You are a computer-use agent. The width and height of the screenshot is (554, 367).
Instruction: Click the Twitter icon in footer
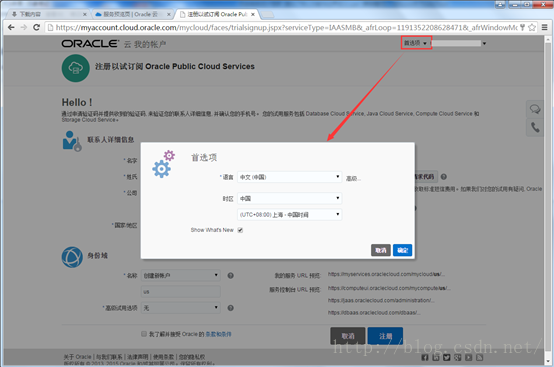point(447,357)
